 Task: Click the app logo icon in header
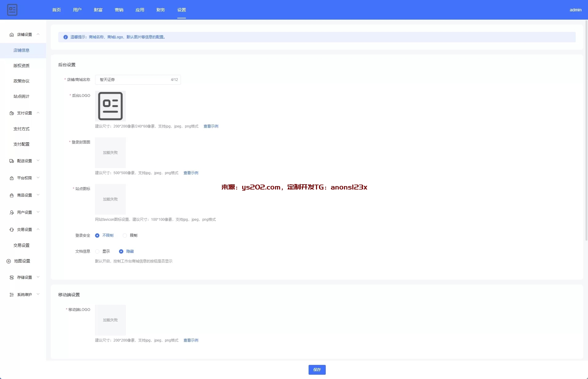coord(12,10)
